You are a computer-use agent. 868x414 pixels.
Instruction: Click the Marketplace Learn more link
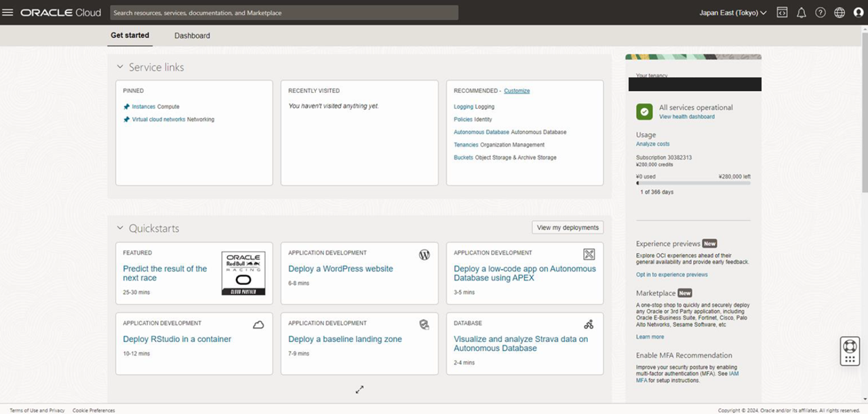click(650, 337)
